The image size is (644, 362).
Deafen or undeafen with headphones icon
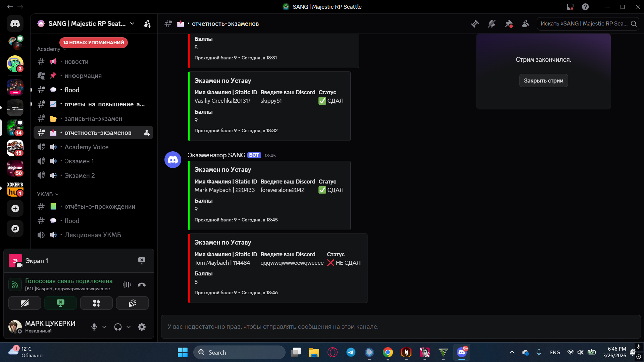118,327
